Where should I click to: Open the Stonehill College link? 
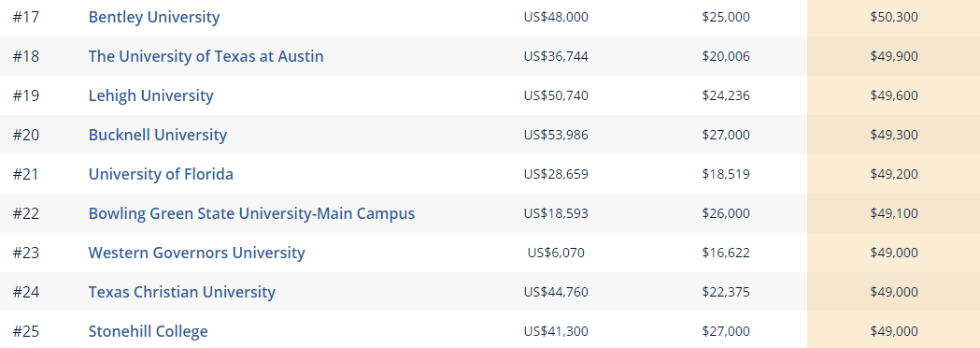(x=149, y=332)
